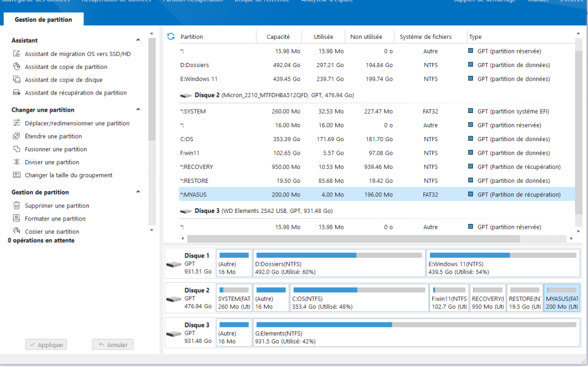Sort by the Non utilisée column header
This screenshot has width=588, height=367.
[369, 36]
